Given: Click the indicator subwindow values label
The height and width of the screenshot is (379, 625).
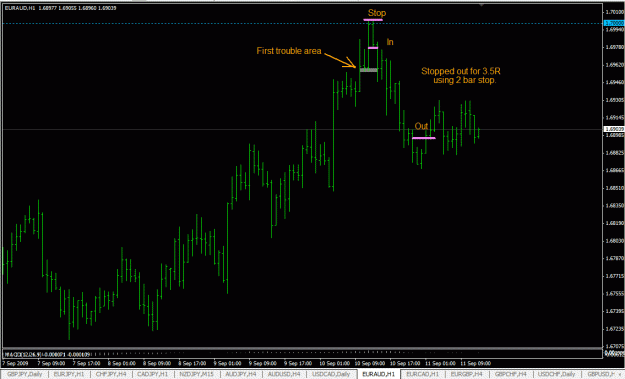Looking at the screenshot, I should coord(47,354).
